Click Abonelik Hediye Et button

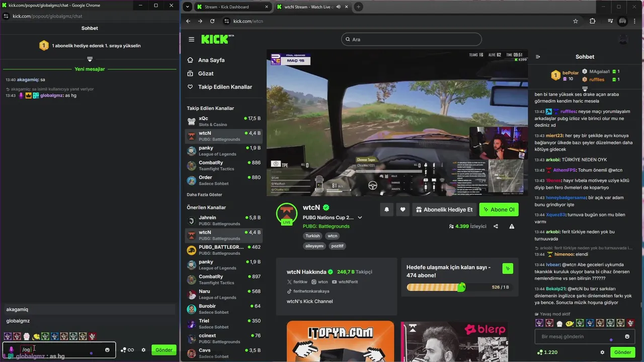click(x=444, y=210)
